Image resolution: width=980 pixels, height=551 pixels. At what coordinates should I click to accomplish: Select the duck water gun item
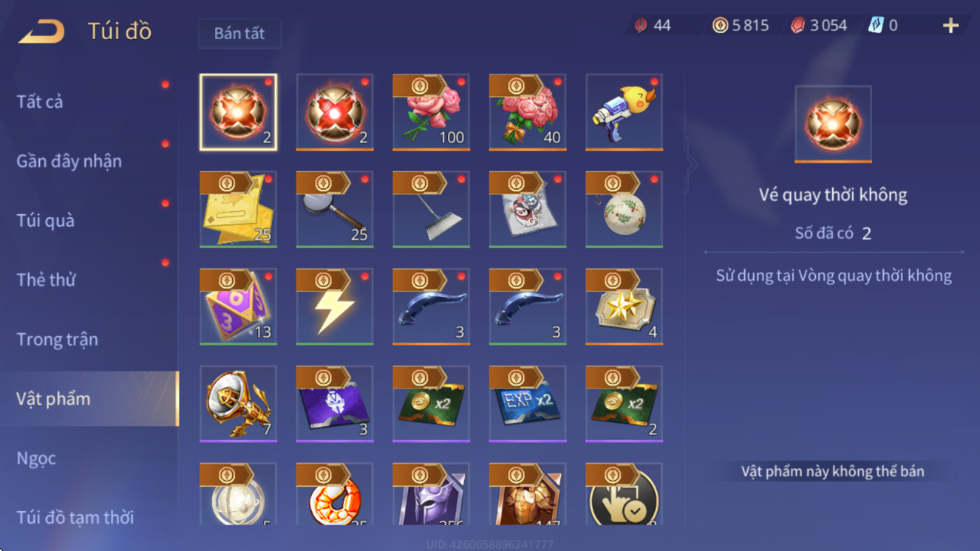[624, 112]
